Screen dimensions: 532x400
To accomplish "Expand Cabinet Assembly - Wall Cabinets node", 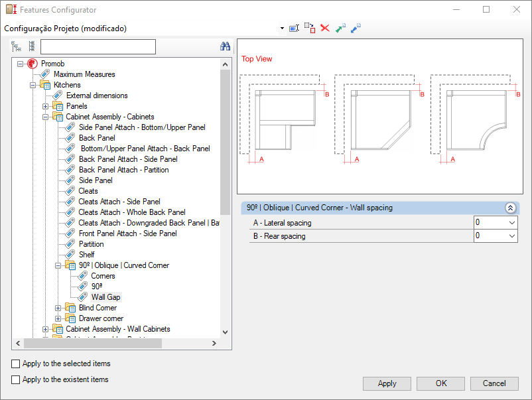I will pyautogui.click(x=46, y=329).
